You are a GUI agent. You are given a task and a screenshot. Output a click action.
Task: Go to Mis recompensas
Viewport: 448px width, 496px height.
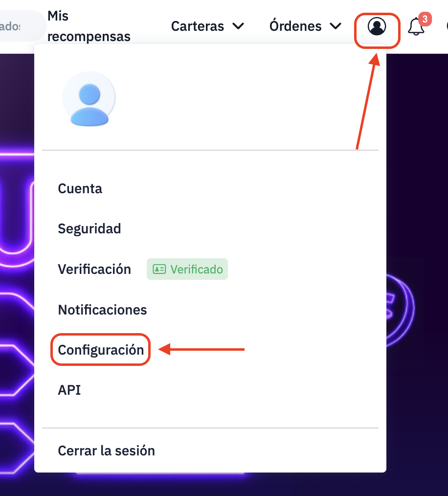coord(89,26)
